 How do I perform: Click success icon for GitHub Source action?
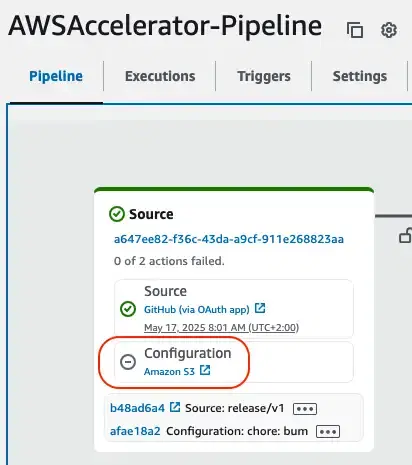(128, 309)
